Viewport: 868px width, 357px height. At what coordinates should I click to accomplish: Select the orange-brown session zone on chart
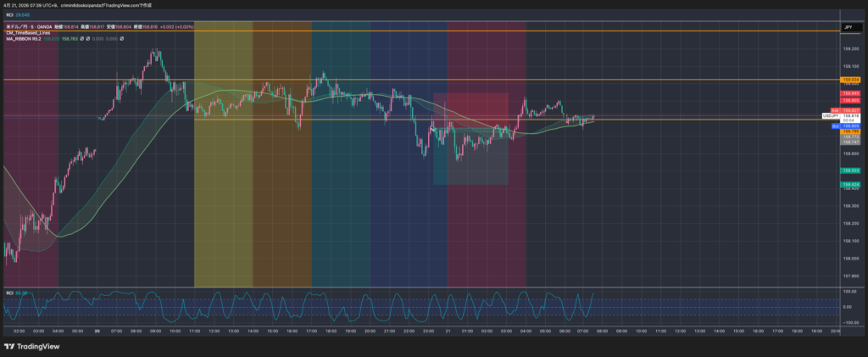pos(282,170)
